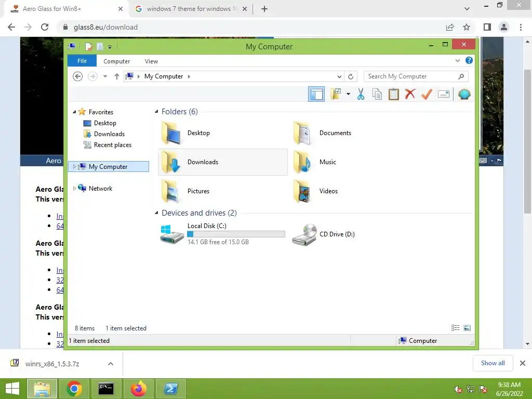Select Network in navigation pane
532x399 pixels.
(100, 188)
